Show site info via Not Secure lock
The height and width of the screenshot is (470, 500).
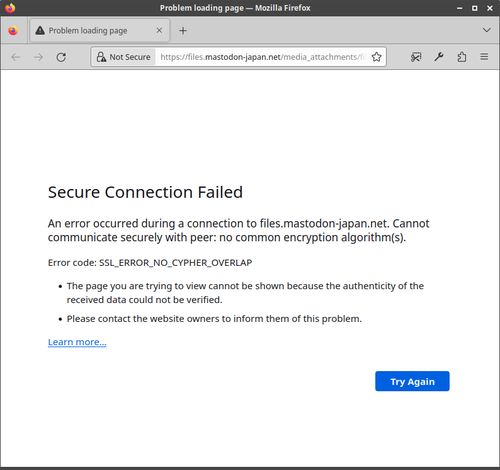pyautogui.click(x=123, y=57)
